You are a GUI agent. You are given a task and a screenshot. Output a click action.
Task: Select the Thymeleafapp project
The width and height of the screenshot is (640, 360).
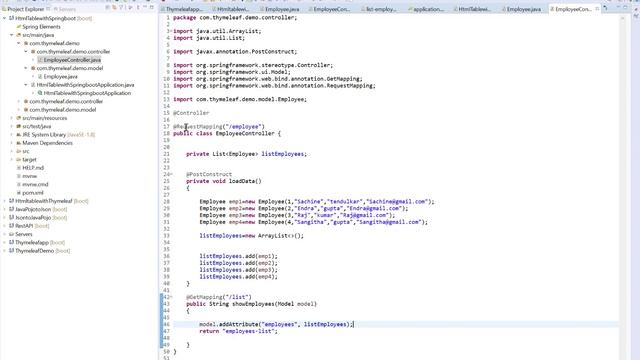point(32,242)
